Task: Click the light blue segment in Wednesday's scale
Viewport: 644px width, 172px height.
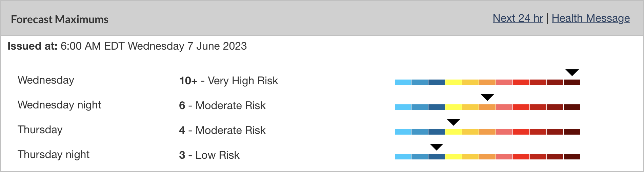Action: [x=403, y=82]
